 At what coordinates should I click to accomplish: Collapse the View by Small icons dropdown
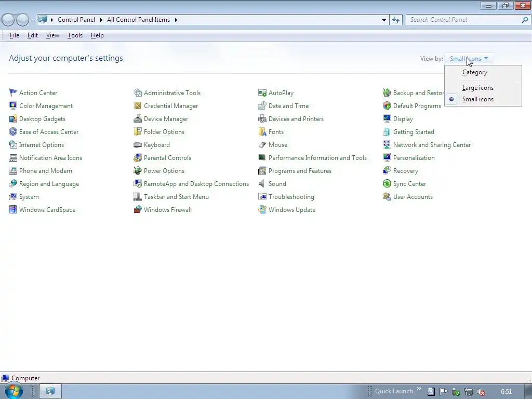click(x=469, y=58)
